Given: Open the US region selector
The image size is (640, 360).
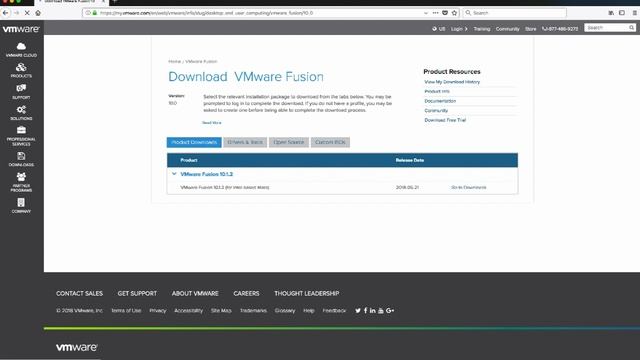Looking at the screenshot, I should (439, 29).
